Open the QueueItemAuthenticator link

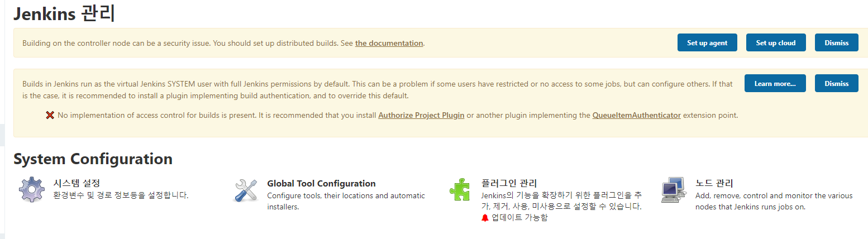click(636, 116)
